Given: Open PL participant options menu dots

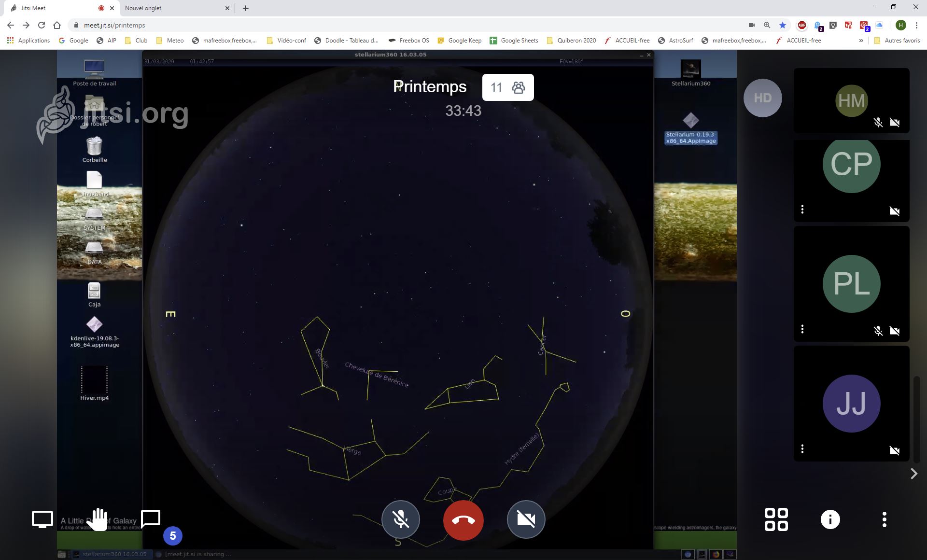Looking at the screenshot, I should (x=802, y=329).
